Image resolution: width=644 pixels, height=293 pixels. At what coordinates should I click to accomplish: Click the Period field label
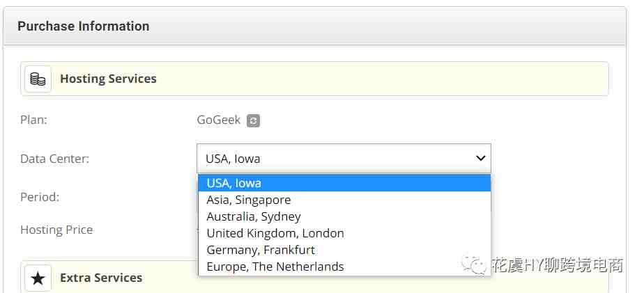pos(40,197)
